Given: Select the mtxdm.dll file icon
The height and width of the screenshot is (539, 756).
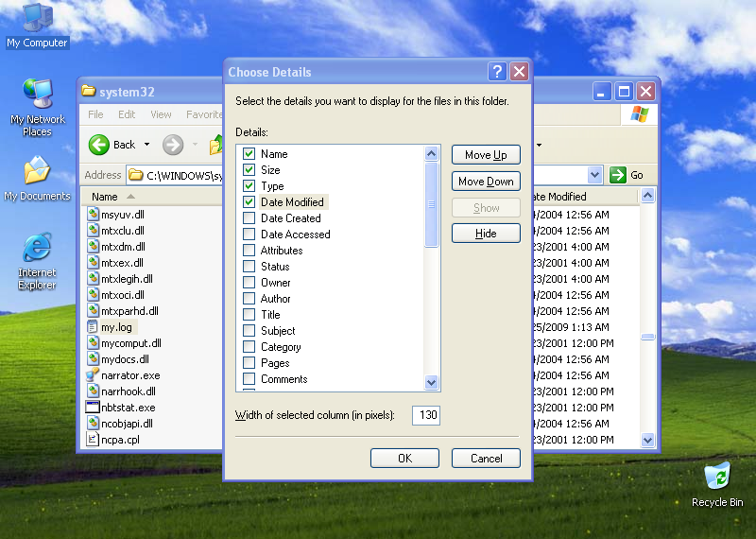Looking at the screenshot, I should coord(93,246).
